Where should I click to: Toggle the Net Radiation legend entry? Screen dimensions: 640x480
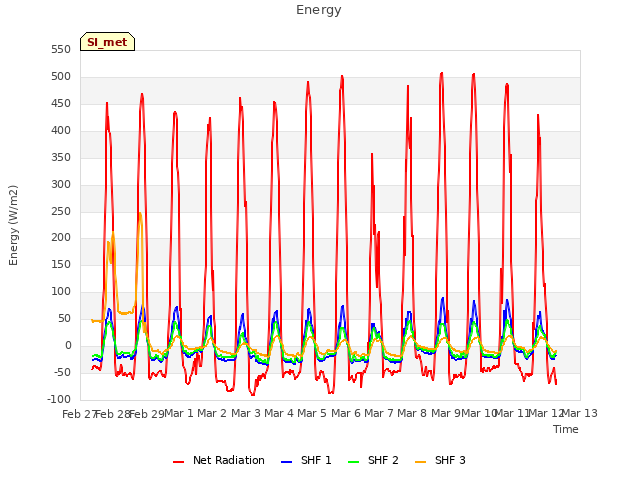219,460
